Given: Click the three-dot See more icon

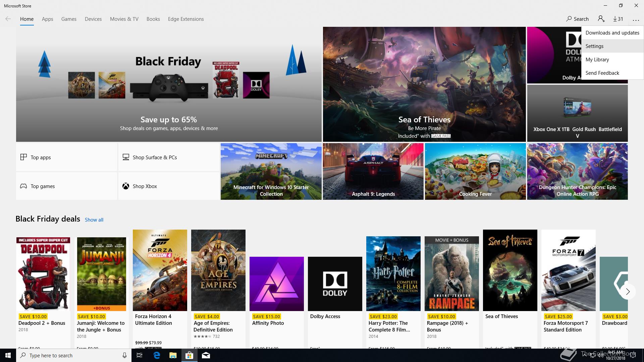Looking at the screenshot, I should click(636, 20).
